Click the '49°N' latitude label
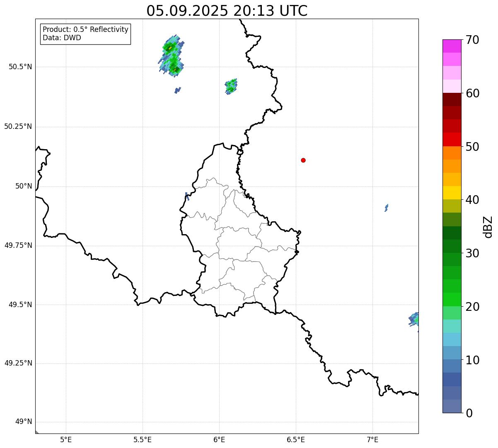Screen dimensions: 498x448 click(x=24, y=422)
